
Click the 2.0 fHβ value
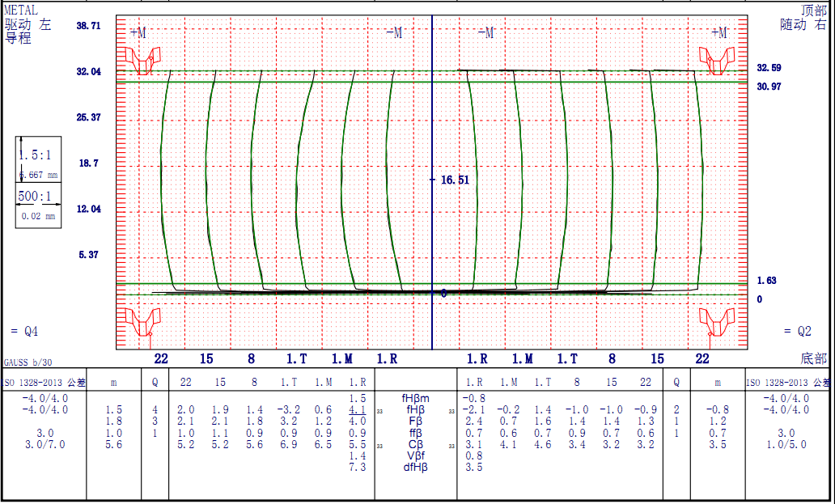pos(185,410)
